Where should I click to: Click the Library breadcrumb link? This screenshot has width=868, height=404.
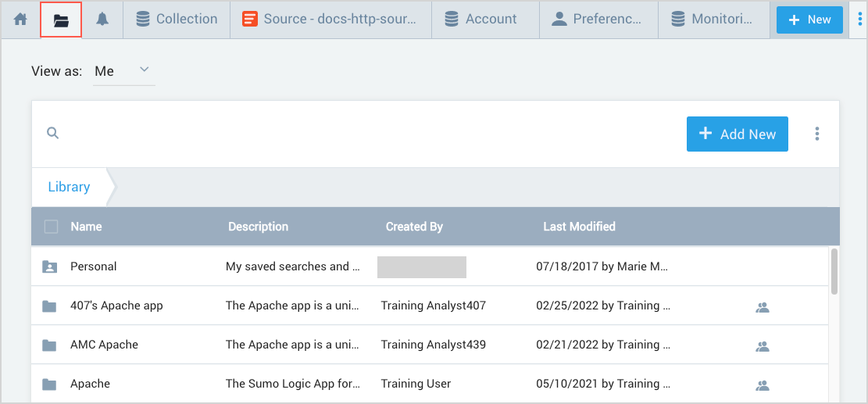coord(69,187)
